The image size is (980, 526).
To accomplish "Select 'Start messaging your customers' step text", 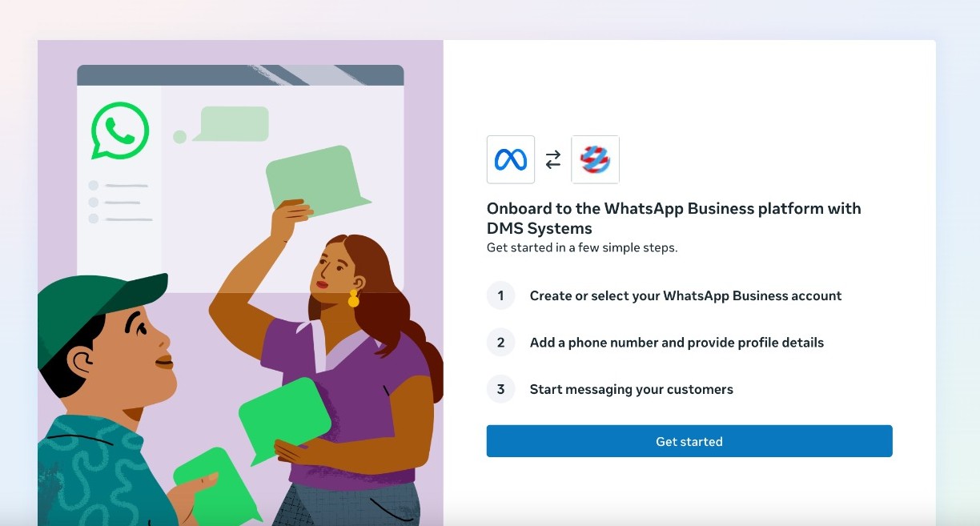I will [x=632, y=389].
